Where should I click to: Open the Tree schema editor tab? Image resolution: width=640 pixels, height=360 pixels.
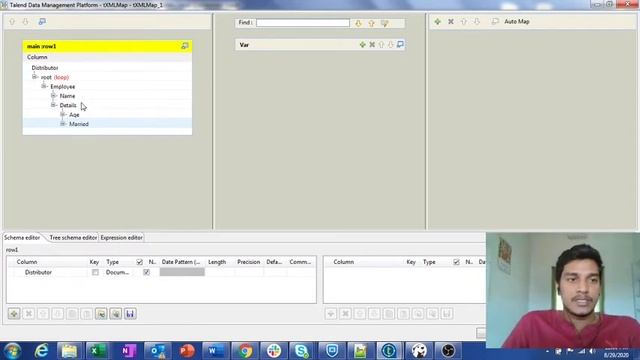click(73, 238)
